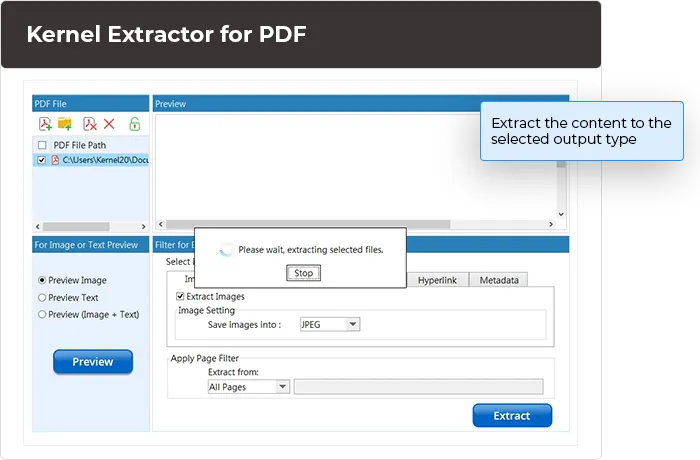Select the Preview Text radio button
This screenshot has height=460, width=700.
point(42,297)
